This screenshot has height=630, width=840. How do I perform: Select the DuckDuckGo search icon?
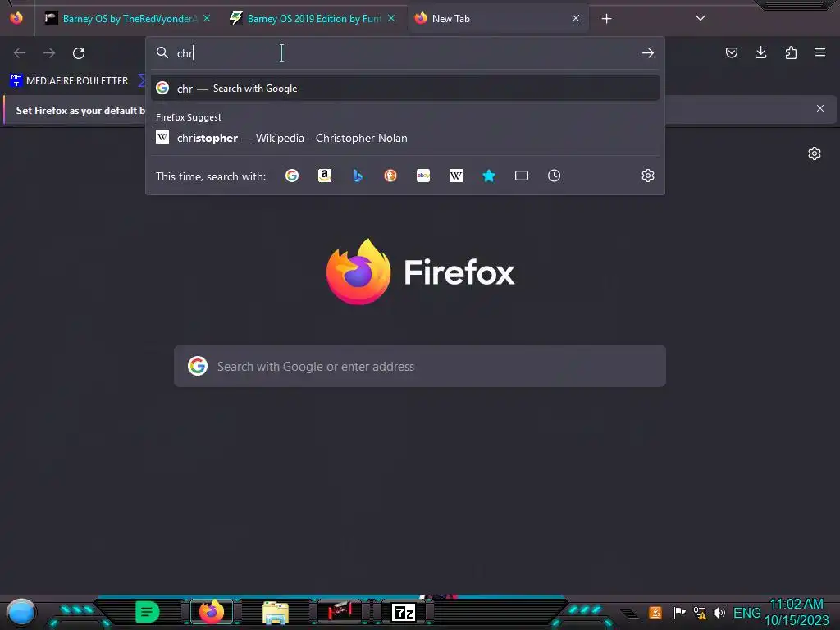tap(390, 176)
